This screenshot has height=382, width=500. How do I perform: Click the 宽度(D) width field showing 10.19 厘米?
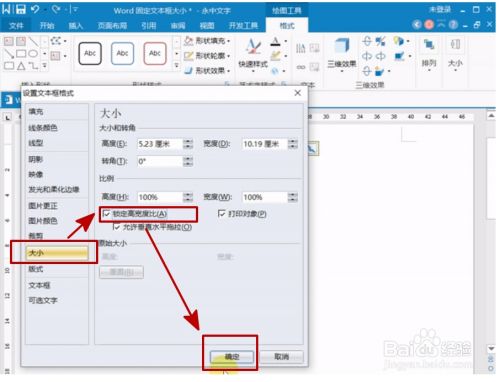[265, 144]
